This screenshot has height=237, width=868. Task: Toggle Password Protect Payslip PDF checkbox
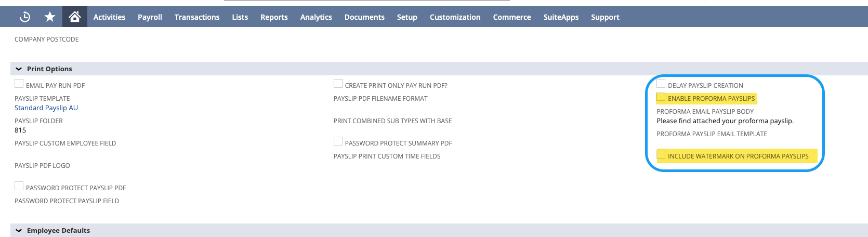click(19, 186)
